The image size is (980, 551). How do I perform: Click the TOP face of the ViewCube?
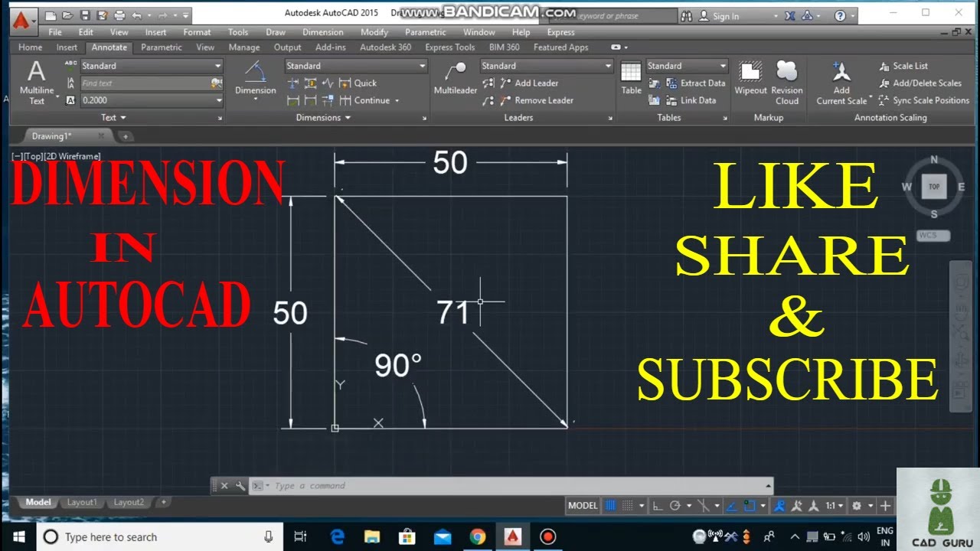tap(934, 187)
